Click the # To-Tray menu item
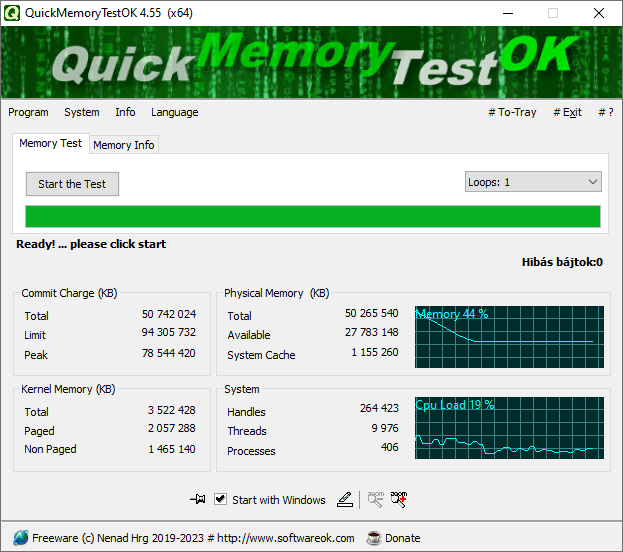The height and width of the screenshot is (552, 623). tap(512, 112)
